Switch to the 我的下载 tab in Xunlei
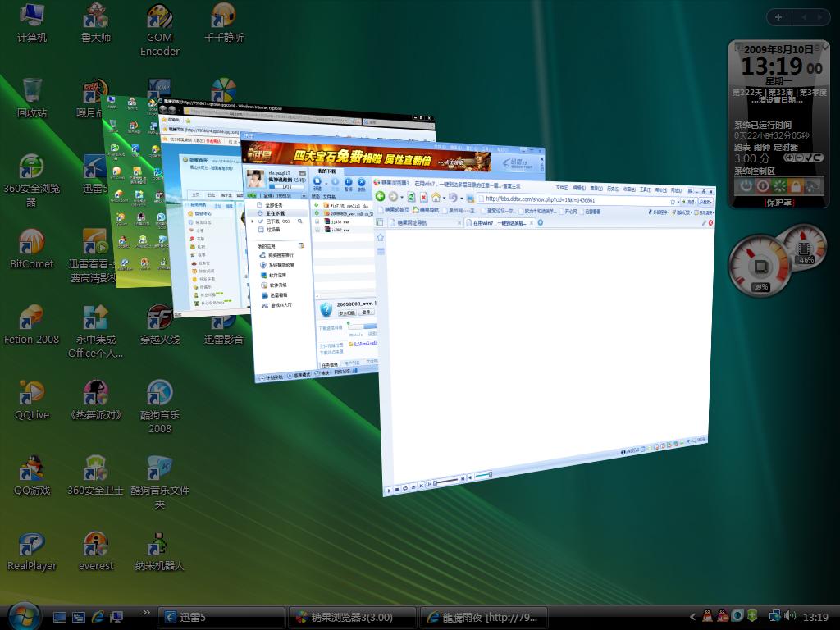840x630 pixels. click(x=326, y=171)
